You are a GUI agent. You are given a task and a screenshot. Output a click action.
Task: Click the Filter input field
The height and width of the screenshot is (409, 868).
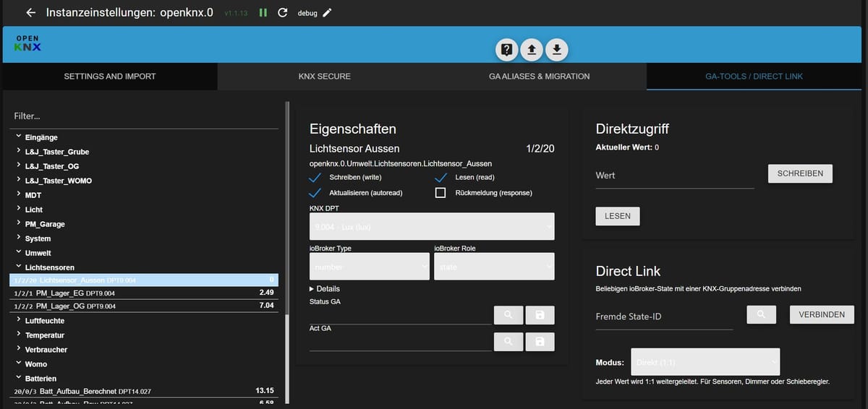pyautogui.click(x=145, y=116)
